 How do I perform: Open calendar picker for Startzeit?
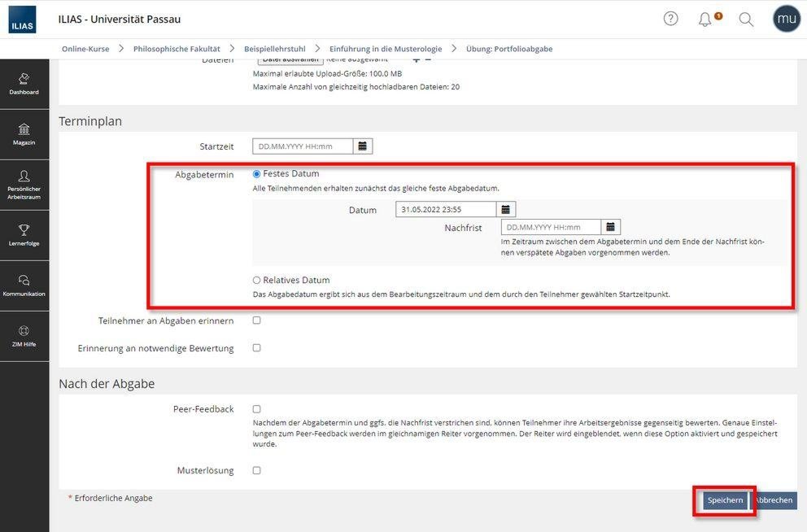coord(362,146)
